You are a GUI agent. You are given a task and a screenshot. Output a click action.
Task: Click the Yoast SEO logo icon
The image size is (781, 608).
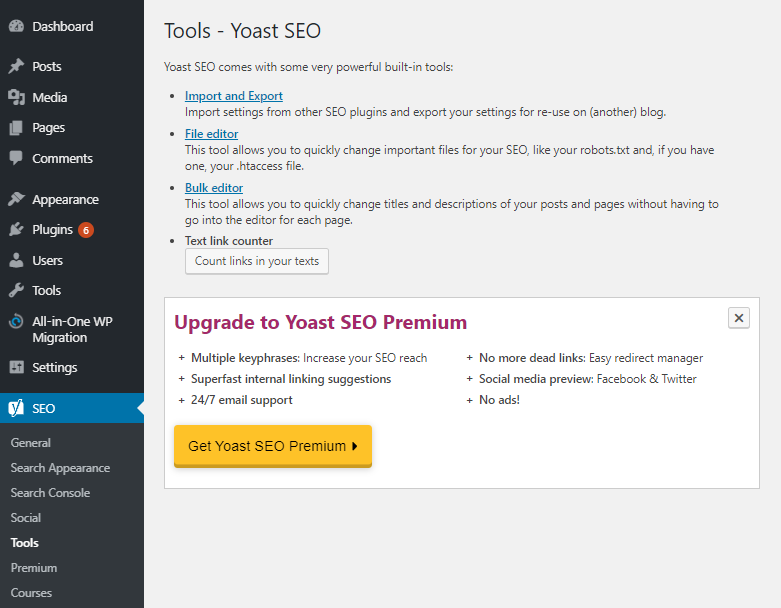pos(16,408)
